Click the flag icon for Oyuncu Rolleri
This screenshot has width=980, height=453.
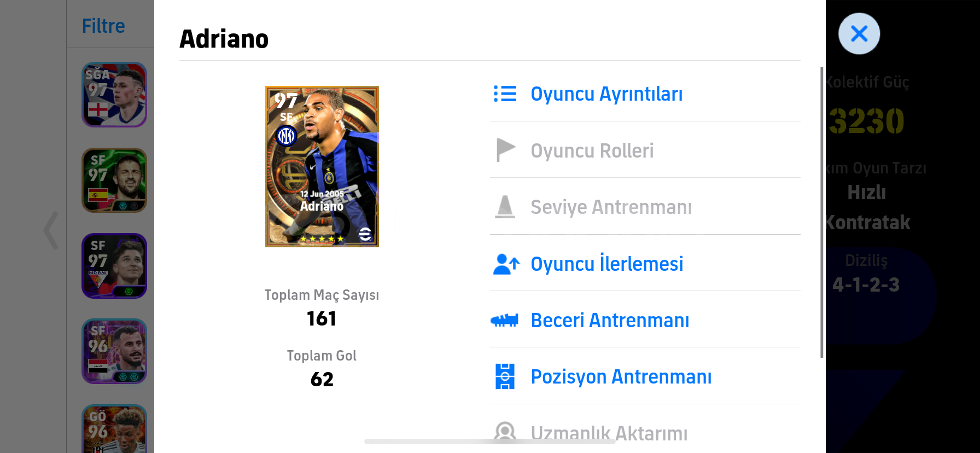pyautogui.click(x=505, y=150)
